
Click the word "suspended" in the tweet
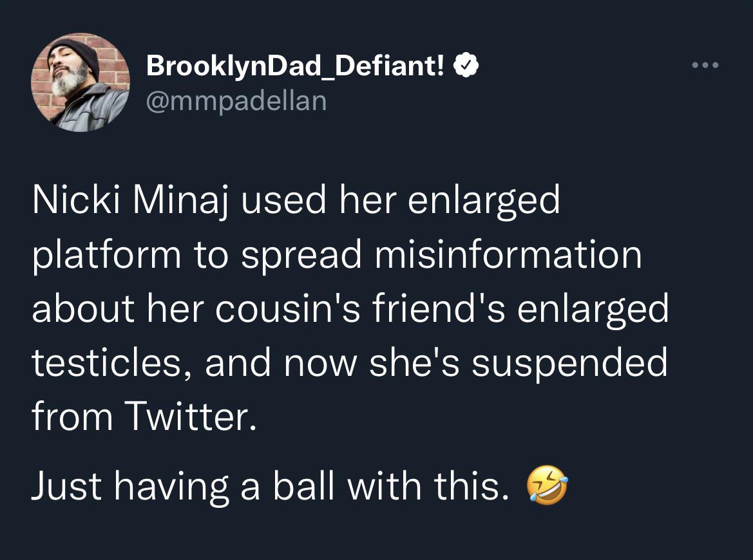(x=569, y=363)
